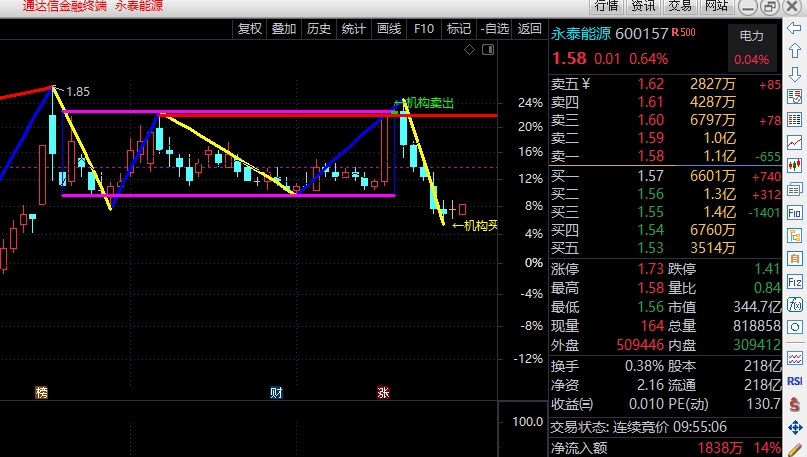This screenshot has width=807, height=457.
Task: Click the circle-in-square sidebar icon
Action: [x=795, y=327]
